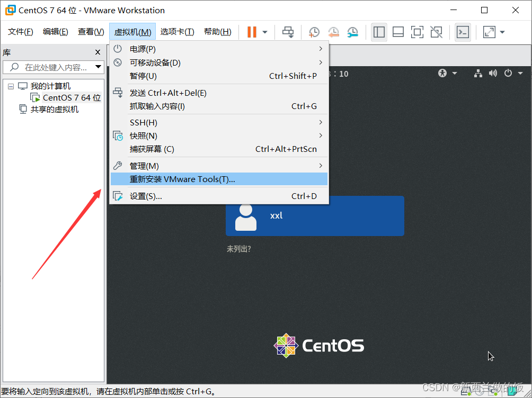The height and width of the screenshot is (398, 532).
Task: Click the 未列出? link
Action: tap(239, 249)
